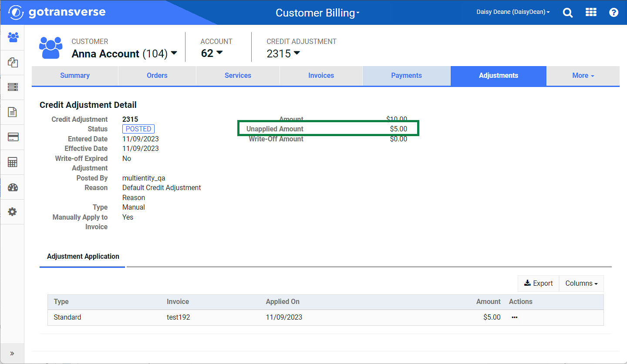Click the Amount column header in table

[x=489, y=302]
